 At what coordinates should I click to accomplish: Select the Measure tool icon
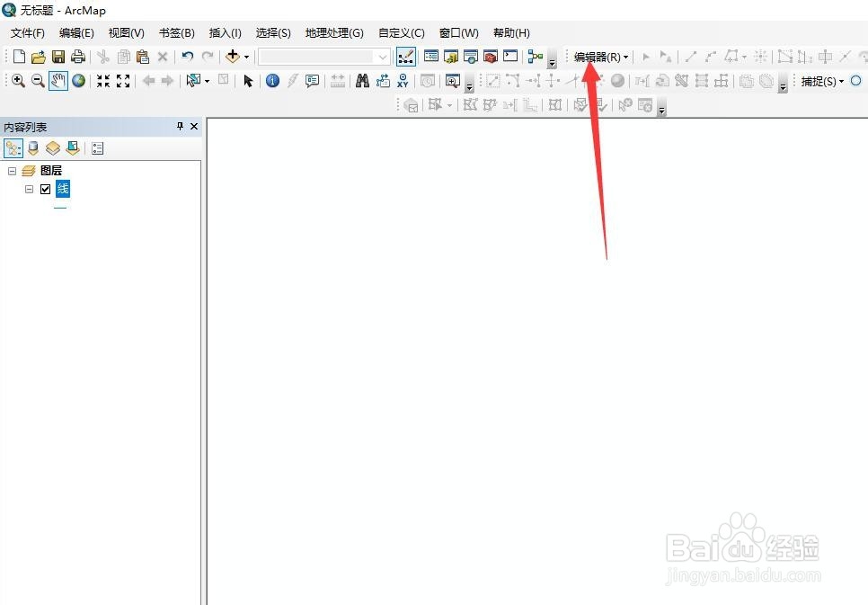pos(337,81)
